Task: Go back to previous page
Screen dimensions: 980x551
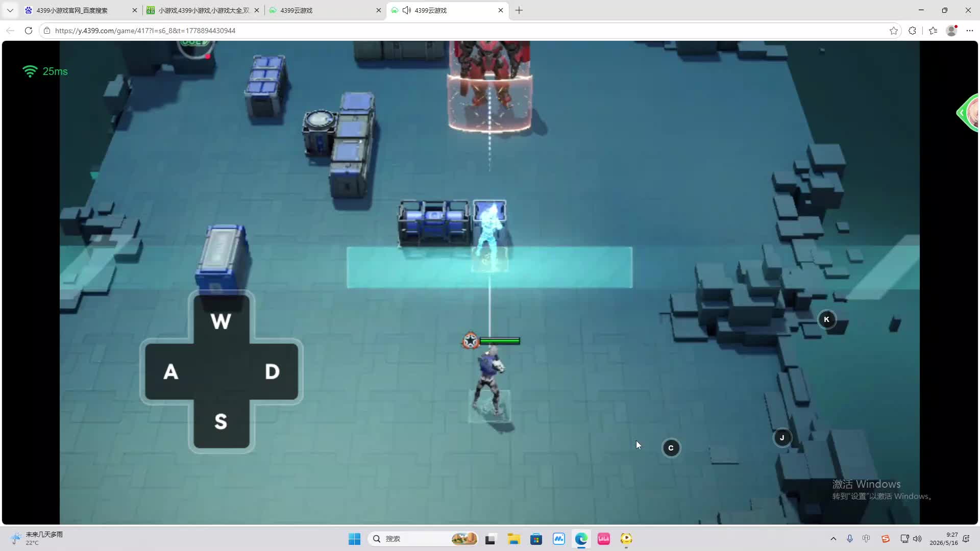Action: pos(10,31)
